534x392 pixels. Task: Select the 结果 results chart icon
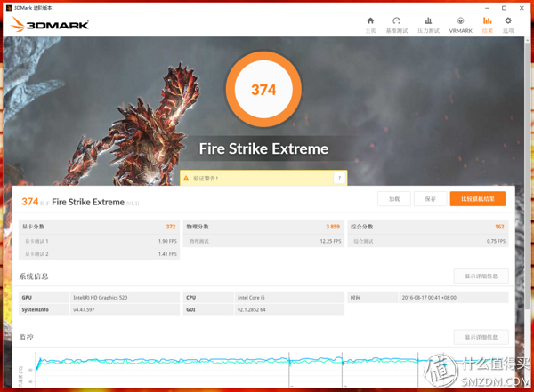coord(487,24)
